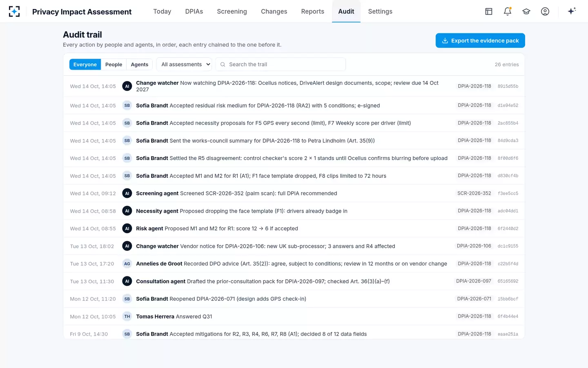Image resolution: width=588 pixels, height=368 pixels.
Task: Open the DPIA-2026-106 assessment tag
Action: pos(474,246)
